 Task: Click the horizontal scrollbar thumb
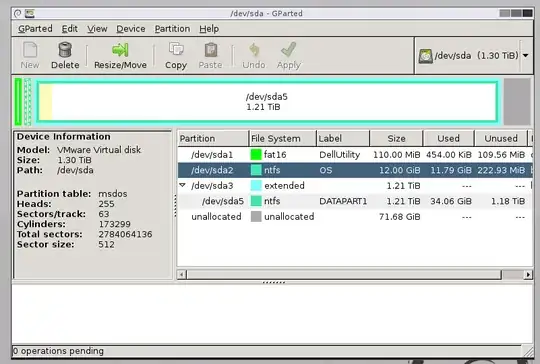tap(344, 274)
